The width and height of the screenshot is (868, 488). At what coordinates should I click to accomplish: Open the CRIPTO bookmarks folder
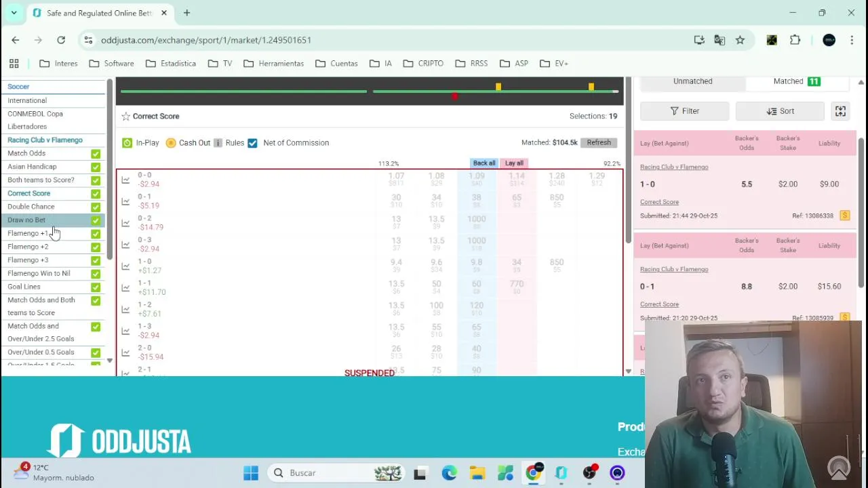coord(423,63)
